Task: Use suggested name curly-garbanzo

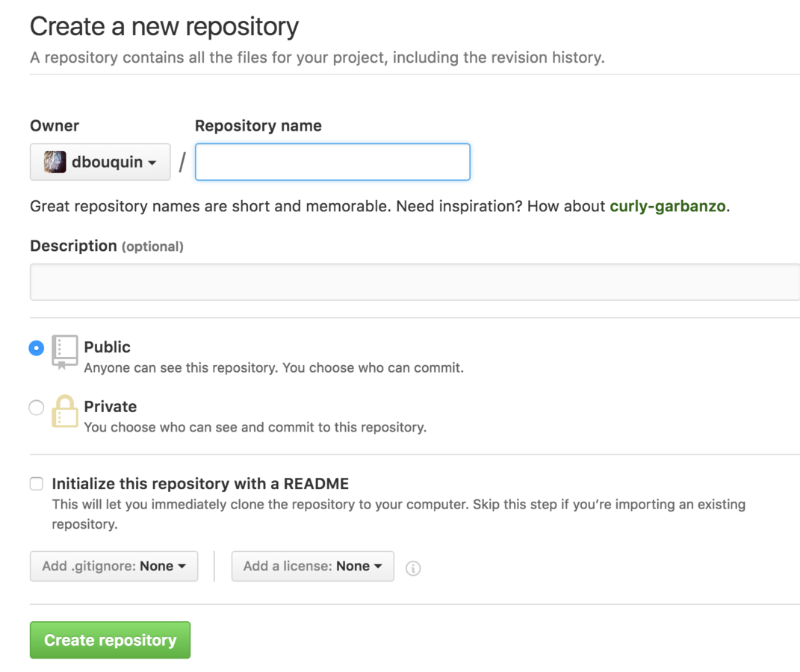Action: pos(668,206)
